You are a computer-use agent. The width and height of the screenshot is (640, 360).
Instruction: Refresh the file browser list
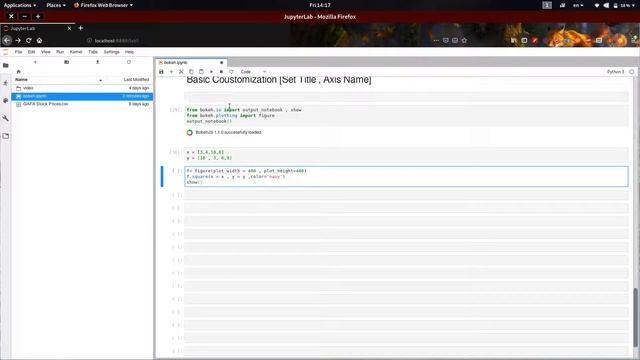[129, 62]
